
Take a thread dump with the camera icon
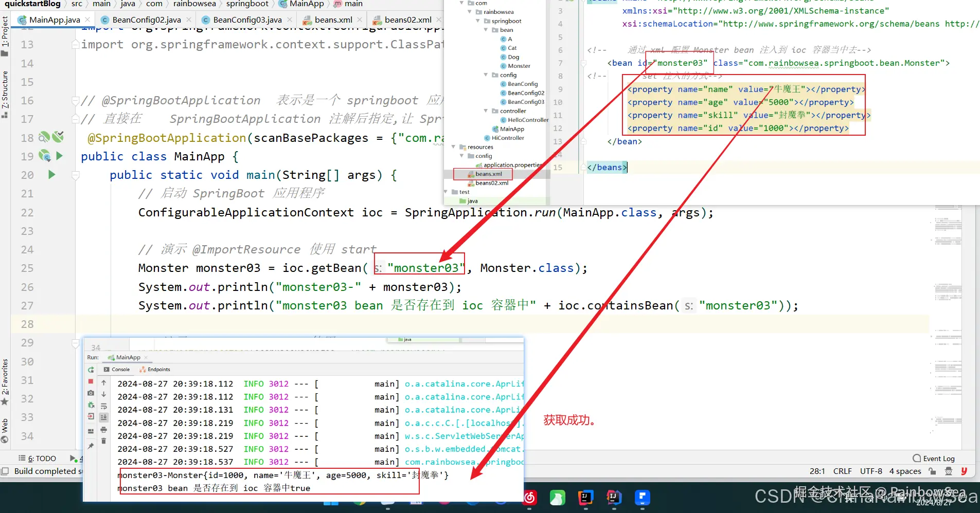[x=91, y=393]
